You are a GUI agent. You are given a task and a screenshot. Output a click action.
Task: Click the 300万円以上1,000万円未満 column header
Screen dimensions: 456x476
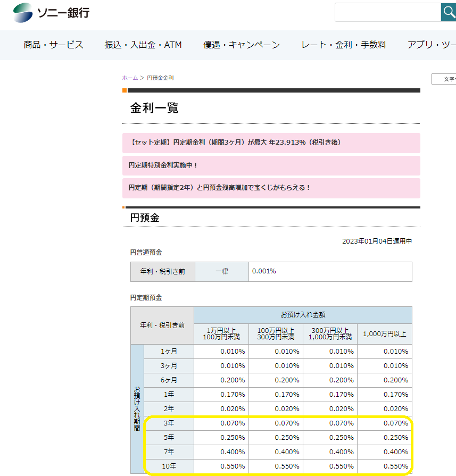point(330,334)
